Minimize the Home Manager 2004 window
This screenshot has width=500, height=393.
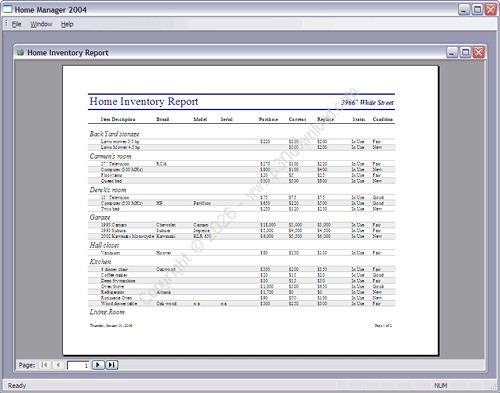click(x=464, y=9)
